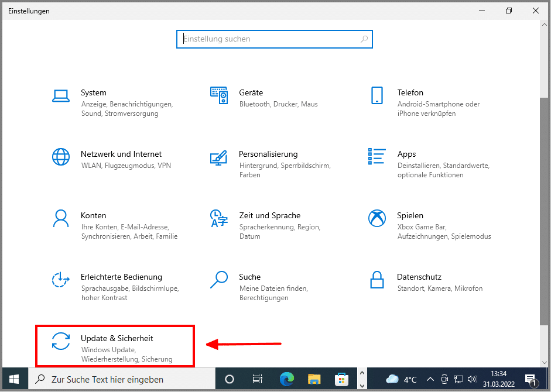Click the Telefon smartphone icon
This screenshot has width=551, height=392.
click(x=377, y=95)
